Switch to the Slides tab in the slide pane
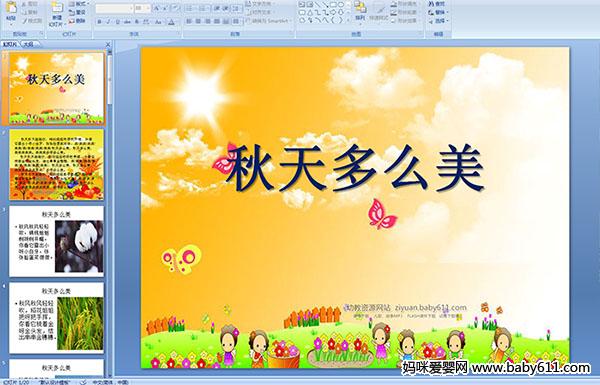 coord(10,44)
